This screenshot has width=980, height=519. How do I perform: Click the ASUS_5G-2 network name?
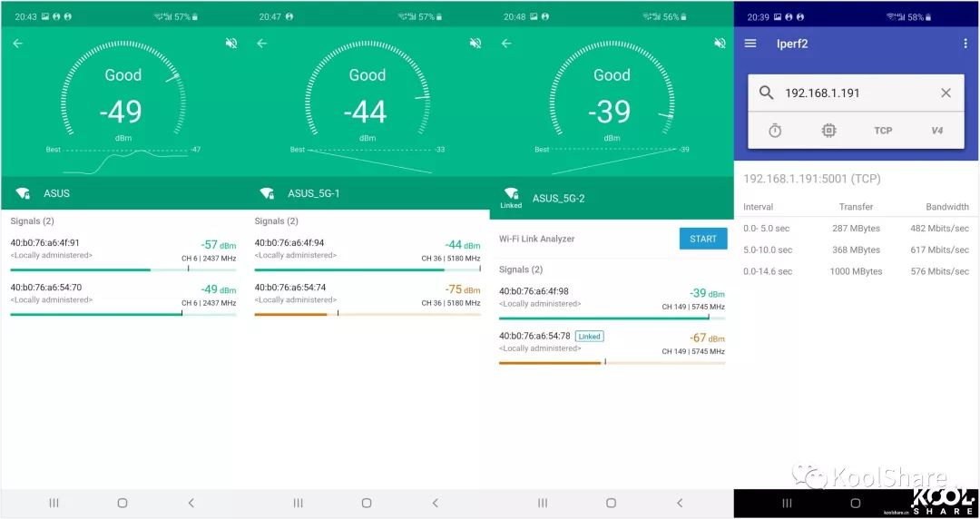[558, 198]
